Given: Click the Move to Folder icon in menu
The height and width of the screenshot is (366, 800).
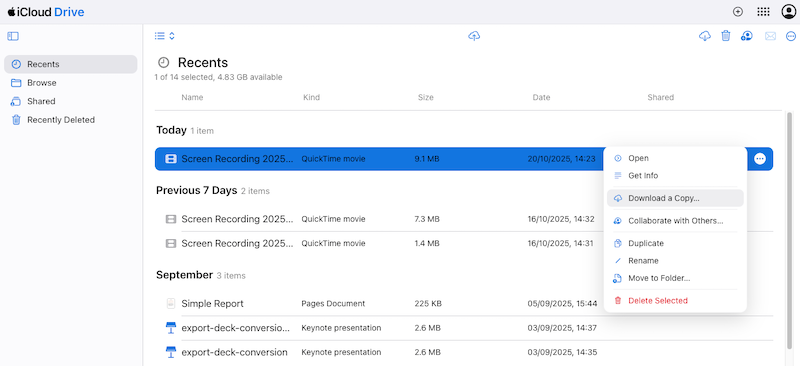Looking at the screenshot, I should (618, 278).
